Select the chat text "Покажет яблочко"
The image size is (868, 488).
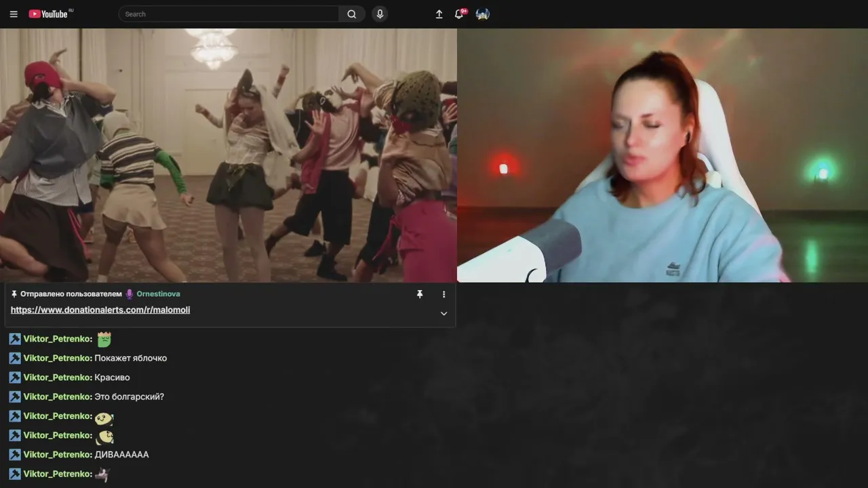point(131,358)
